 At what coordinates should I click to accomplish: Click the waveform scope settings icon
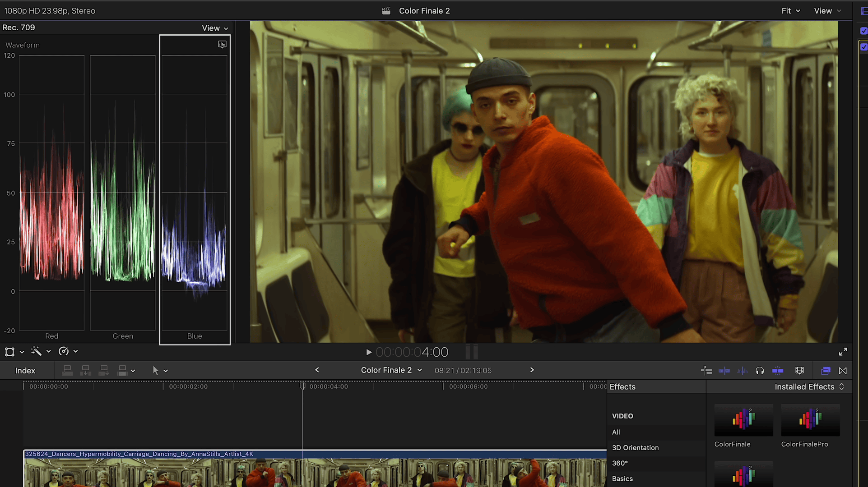(x=222, y=44)
